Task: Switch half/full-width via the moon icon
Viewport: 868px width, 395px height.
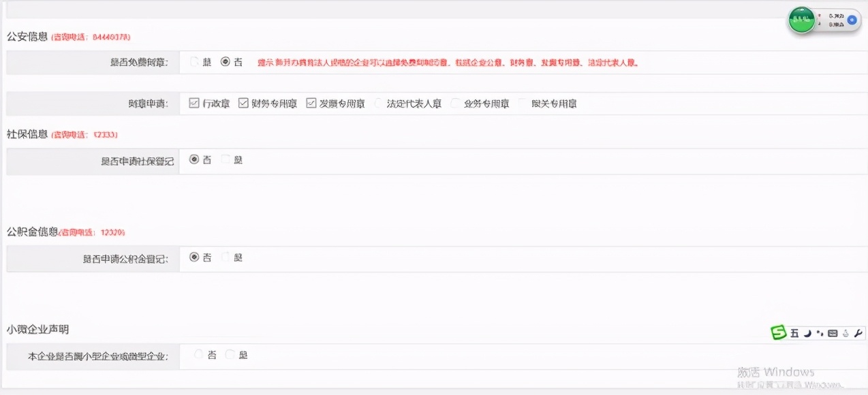Action: [x=807, y=334]
